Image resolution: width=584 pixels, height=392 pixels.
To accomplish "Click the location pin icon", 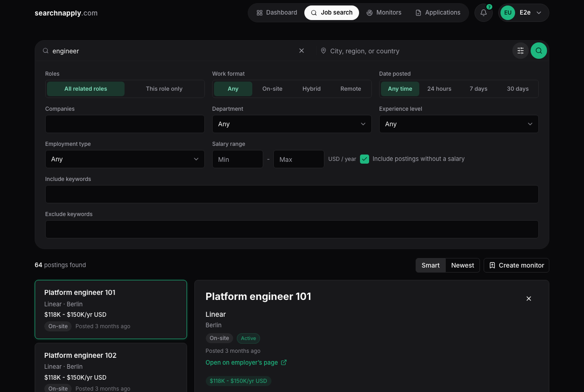I will (323, 51).
